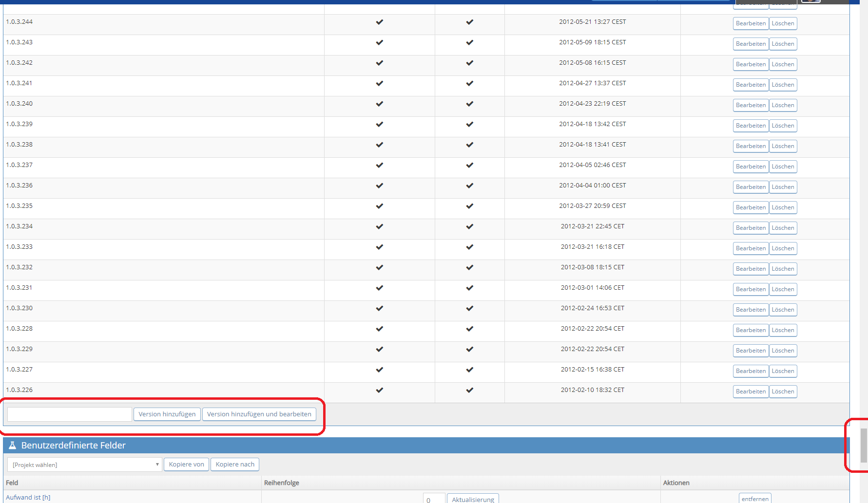Open the Projekt wählen dropdown
The height and width of the screenshot is (503, 868).
click(84, 465)
